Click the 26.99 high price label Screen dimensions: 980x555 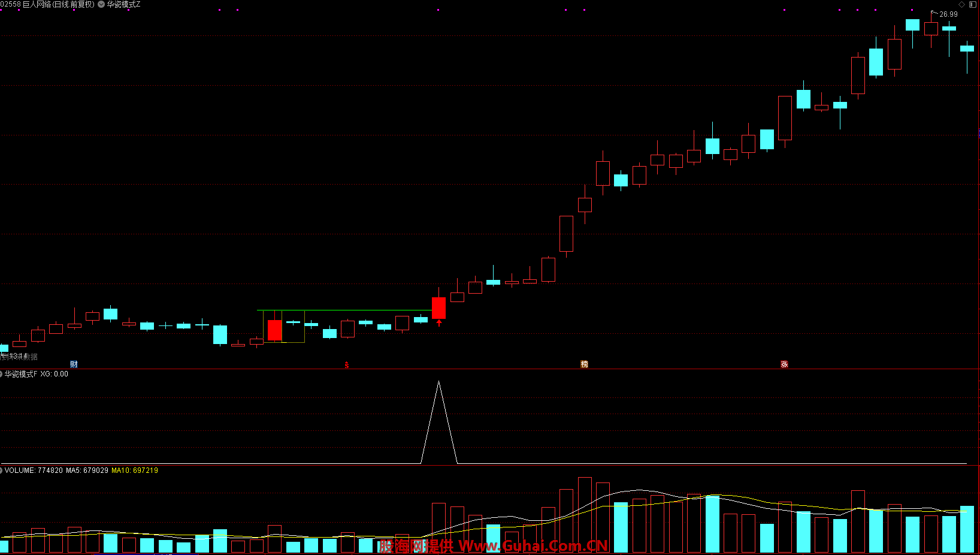948,14
